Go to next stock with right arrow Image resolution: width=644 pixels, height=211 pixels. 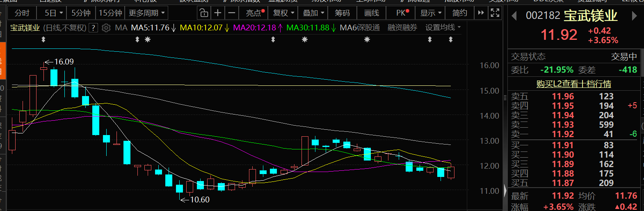[634, 16]
